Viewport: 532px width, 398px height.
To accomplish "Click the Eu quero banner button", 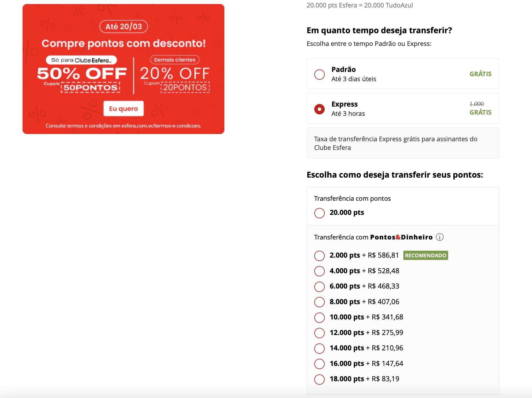I will pyautogui.click(x=123, y=109).
